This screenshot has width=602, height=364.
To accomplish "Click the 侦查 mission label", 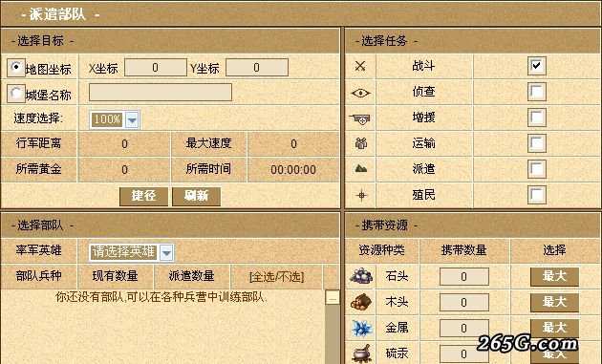I will click(423, 92).
